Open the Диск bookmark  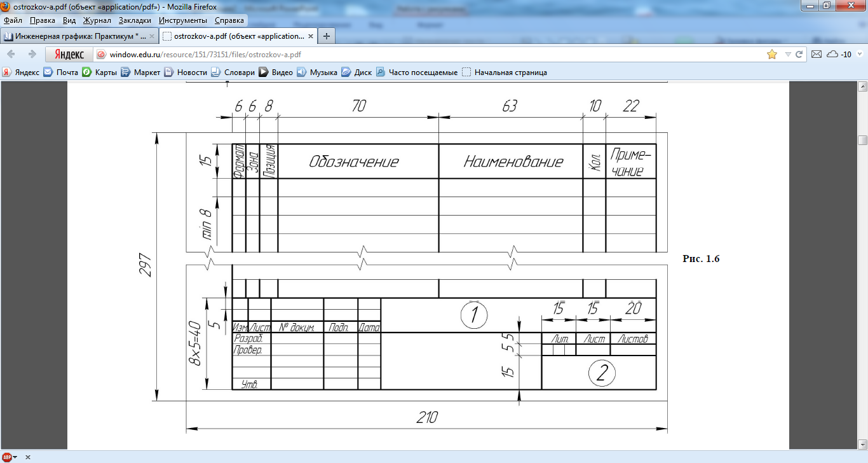pos(356,73)
